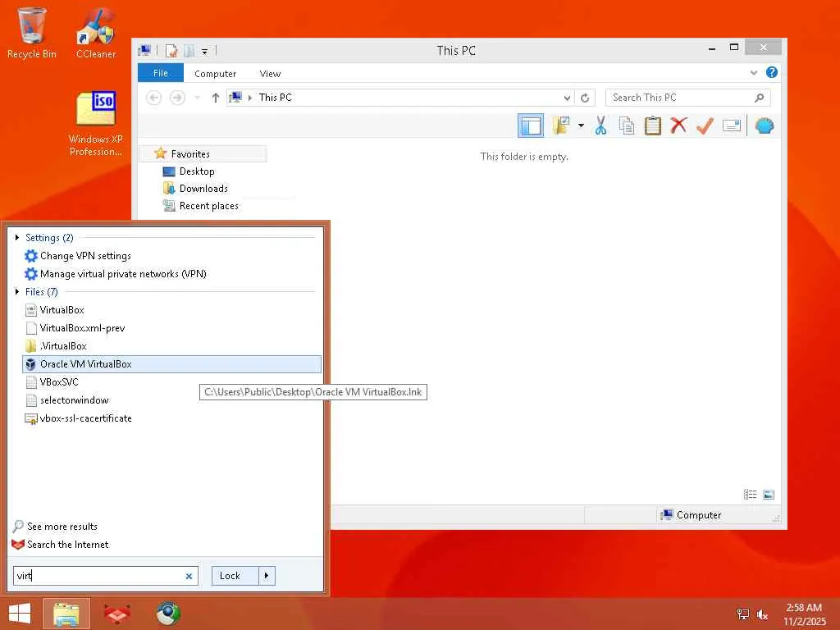Expand the ribbon with the chevron
The width and height of the screenshot is (840, 630).
[x=754, y=72]
